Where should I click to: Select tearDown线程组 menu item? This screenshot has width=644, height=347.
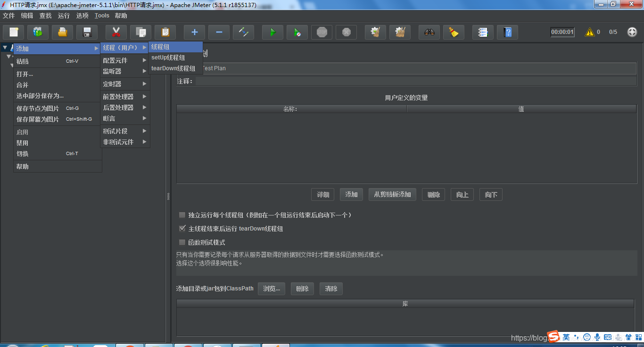pyautogui.click(x=175, y=68)
